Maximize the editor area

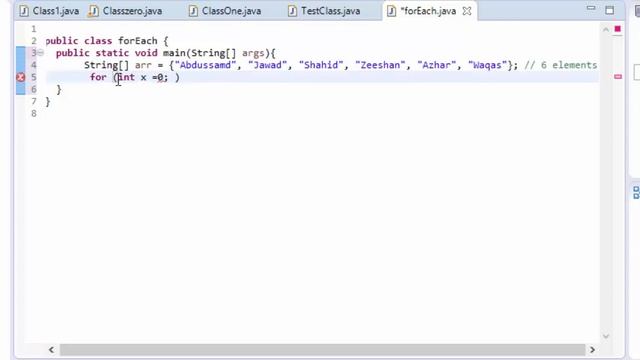pos(609,10)
